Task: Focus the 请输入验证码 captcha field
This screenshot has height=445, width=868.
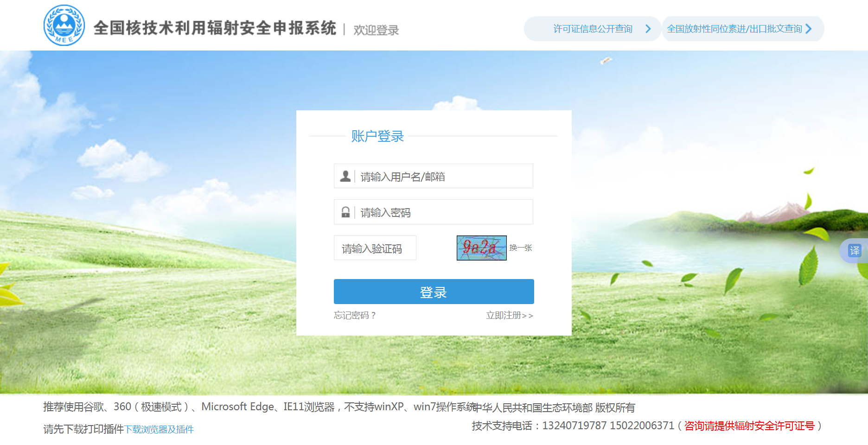Action: coord(375,248)
